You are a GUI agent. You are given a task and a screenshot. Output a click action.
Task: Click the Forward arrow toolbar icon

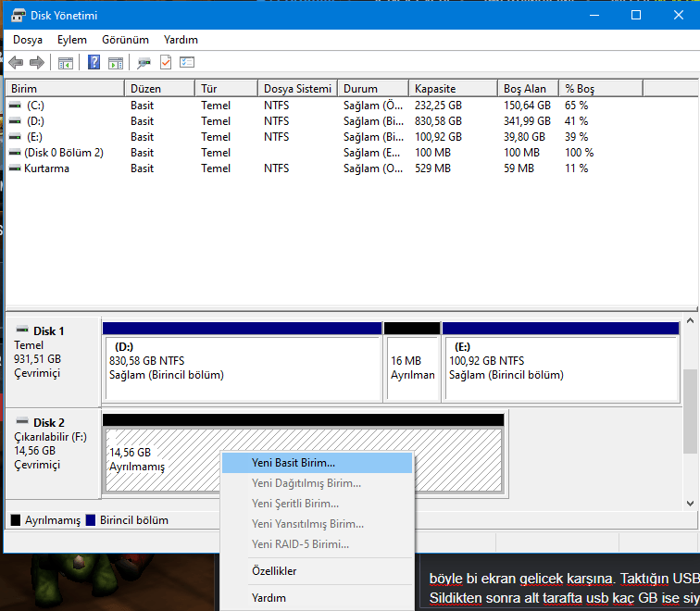[x=37, y=62]
